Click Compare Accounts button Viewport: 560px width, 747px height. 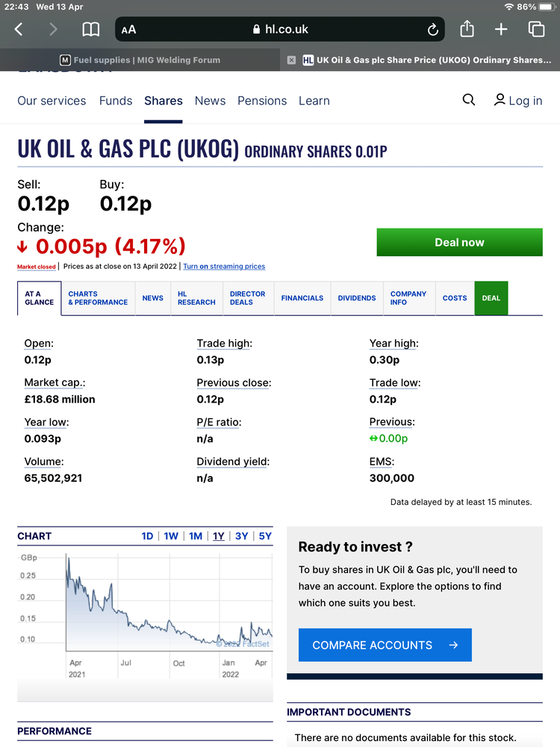385,645
